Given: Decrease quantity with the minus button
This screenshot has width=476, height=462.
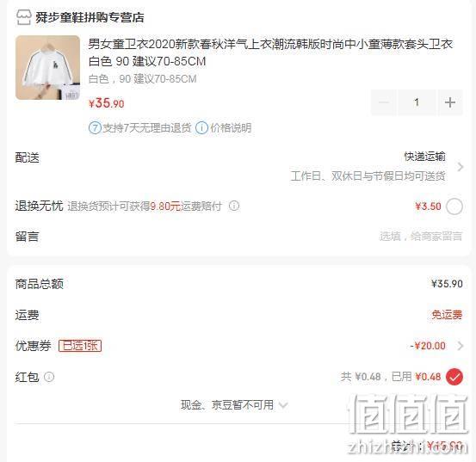Looking at the screenshot, I should pos(384,102).
